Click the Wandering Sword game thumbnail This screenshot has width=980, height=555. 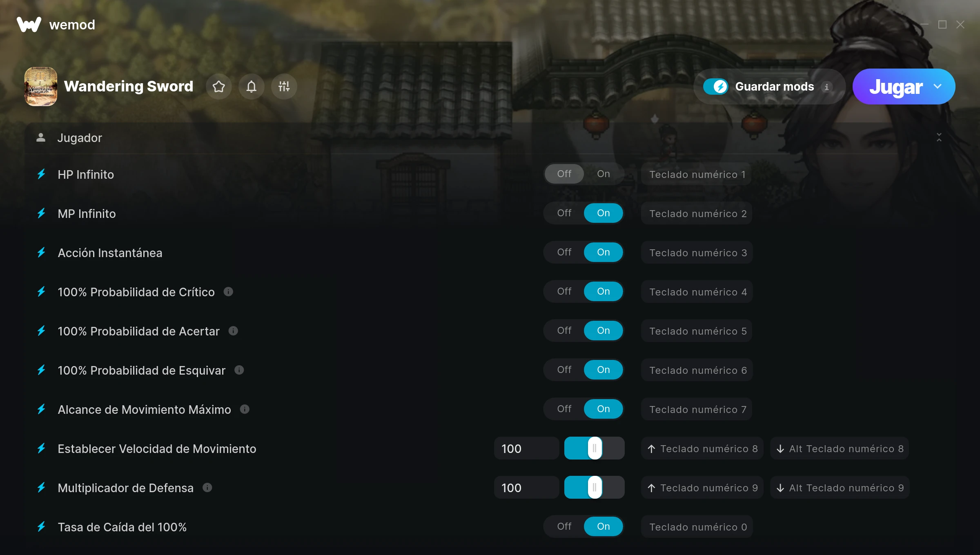(x=41, y=87)
